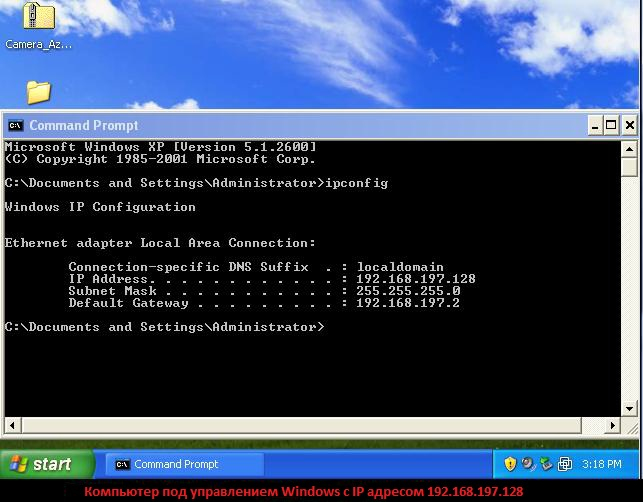Click the vertical scrollbar up arrow
Viewport: 643px width, 502px height.
pyautogui.click(x=629, y=148)
